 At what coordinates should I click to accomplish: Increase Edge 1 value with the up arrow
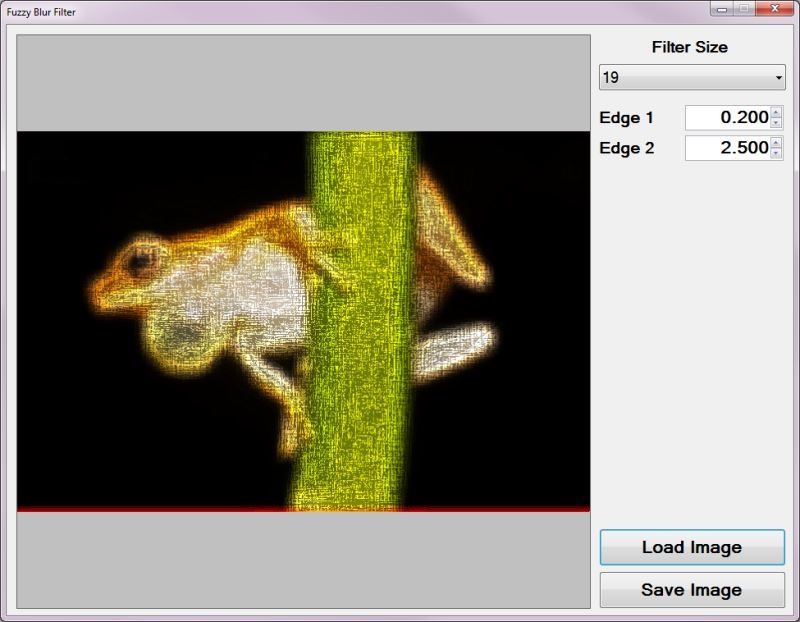tap(778, 112)
